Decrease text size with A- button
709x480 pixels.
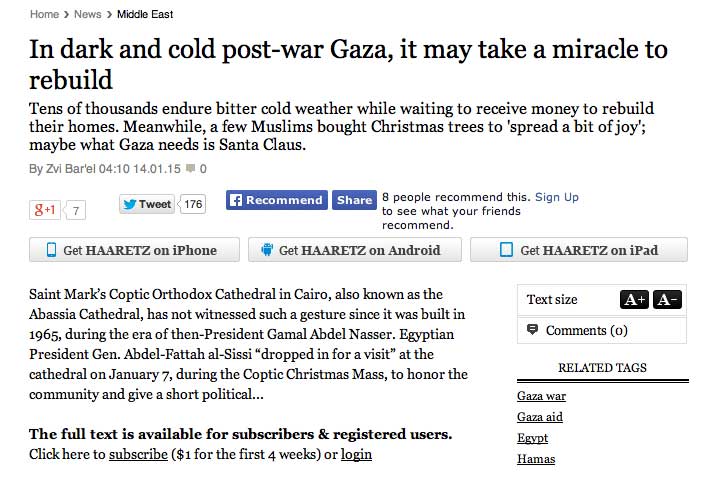tap(667, 299)
